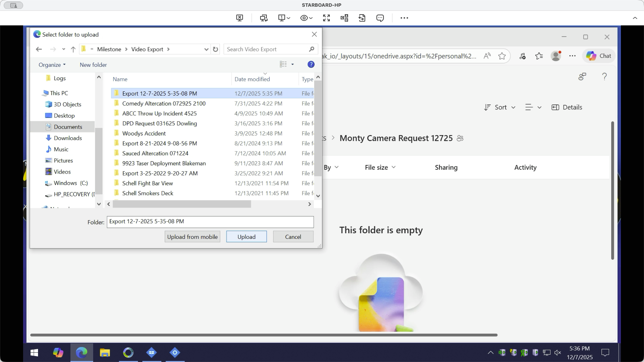Open Edge favorites list icon

coord(539,56)
